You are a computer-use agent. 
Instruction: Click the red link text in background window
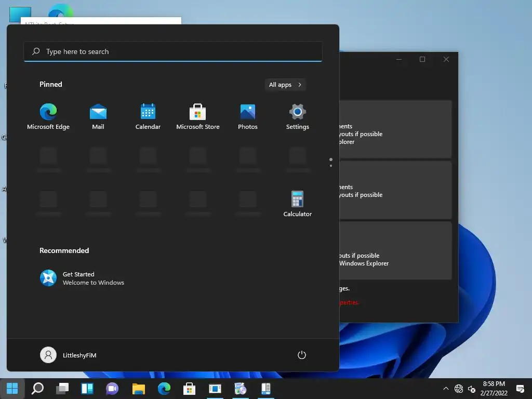pos(349,302)
